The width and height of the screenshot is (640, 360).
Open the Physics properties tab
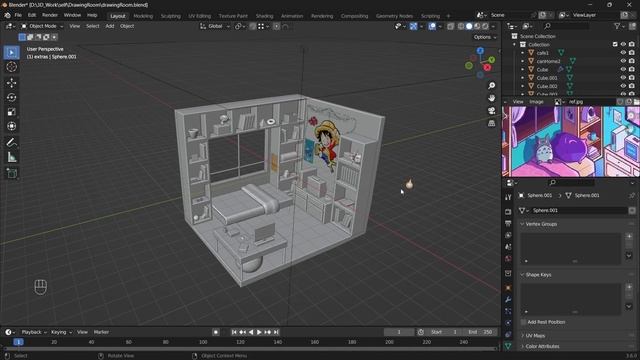click(x=508, y=323)
